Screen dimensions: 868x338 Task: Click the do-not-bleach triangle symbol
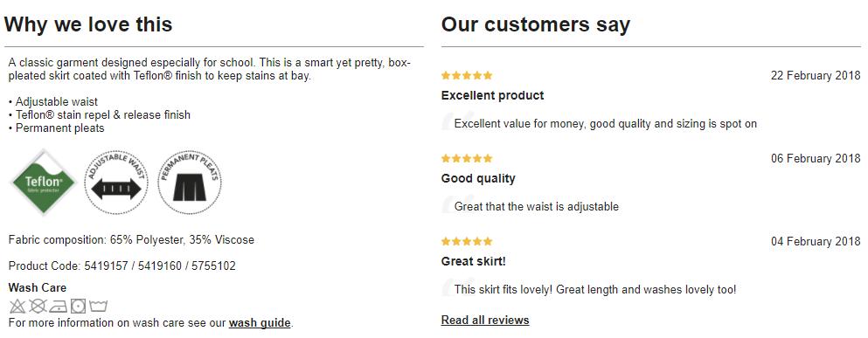[x=17, y=306]
